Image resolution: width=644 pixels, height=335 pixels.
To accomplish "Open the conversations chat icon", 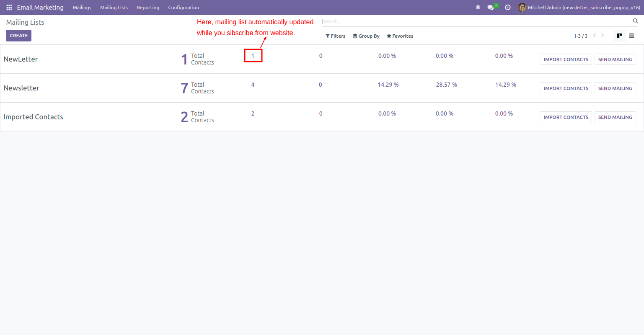I will 491,8.
